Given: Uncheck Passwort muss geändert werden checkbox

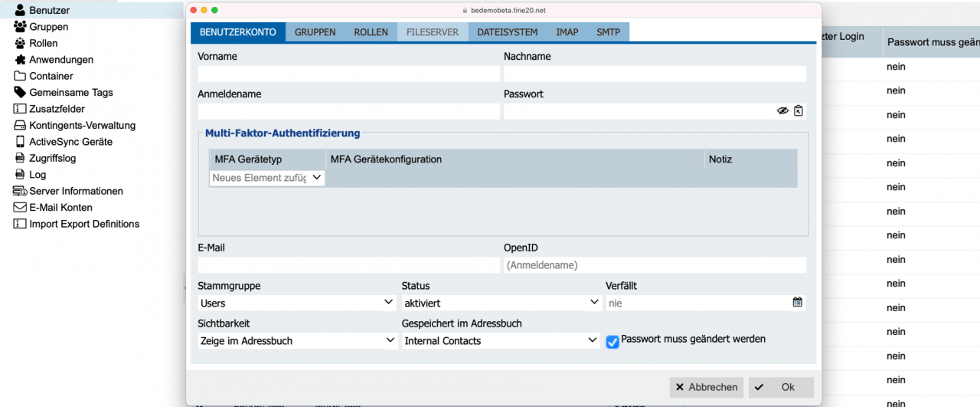Looking at the screenshot, I should pos(612,342).
